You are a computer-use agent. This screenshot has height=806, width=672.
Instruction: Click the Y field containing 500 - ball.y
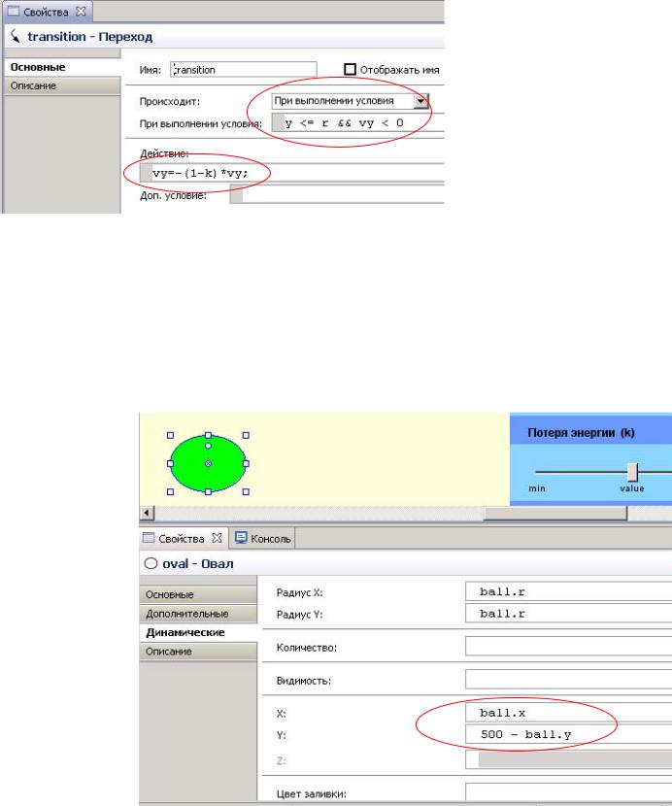click(569, 734)
